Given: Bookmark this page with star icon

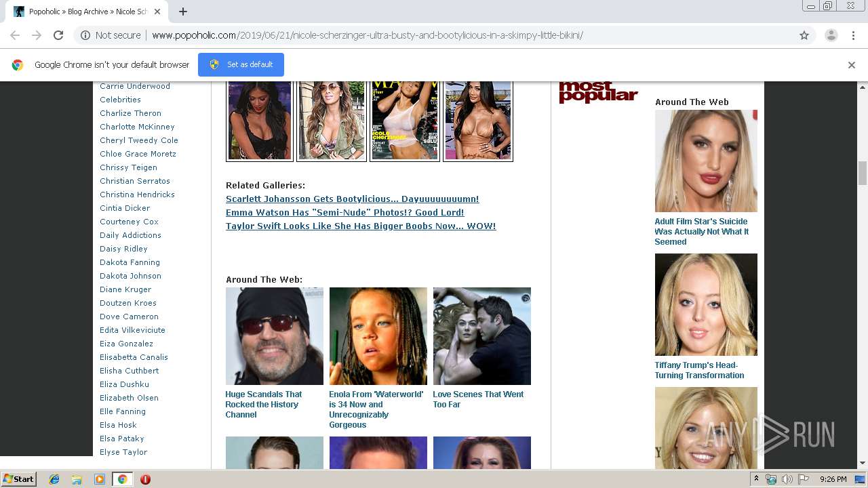Looking at the screenshot, I should click(804, 35).
